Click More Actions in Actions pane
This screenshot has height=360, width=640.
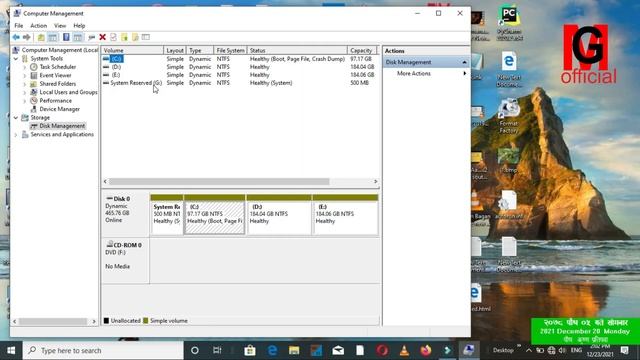[x=413, y=73]
